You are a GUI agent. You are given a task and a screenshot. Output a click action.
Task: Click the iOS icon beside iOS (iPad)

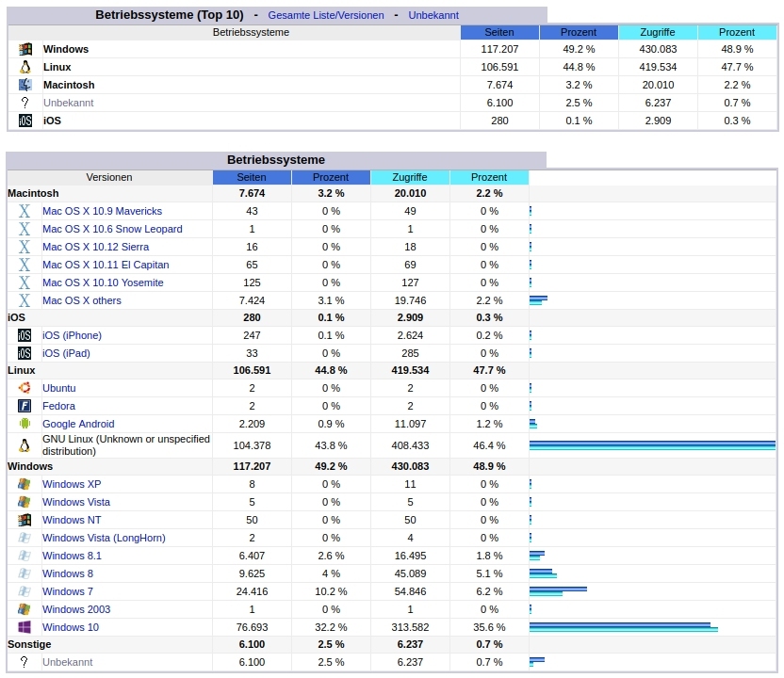(24, 353)
